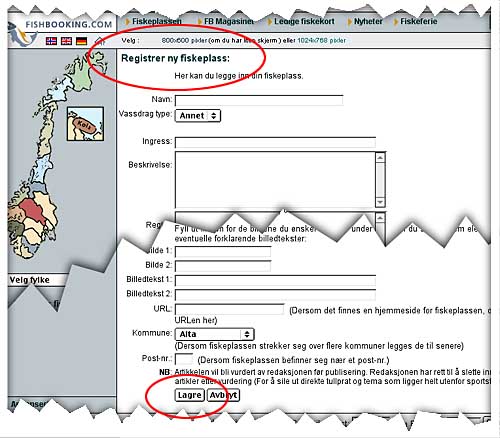The image size is (500, 438).
Task: Select the red highlighted county on the map
Action: 32,211
